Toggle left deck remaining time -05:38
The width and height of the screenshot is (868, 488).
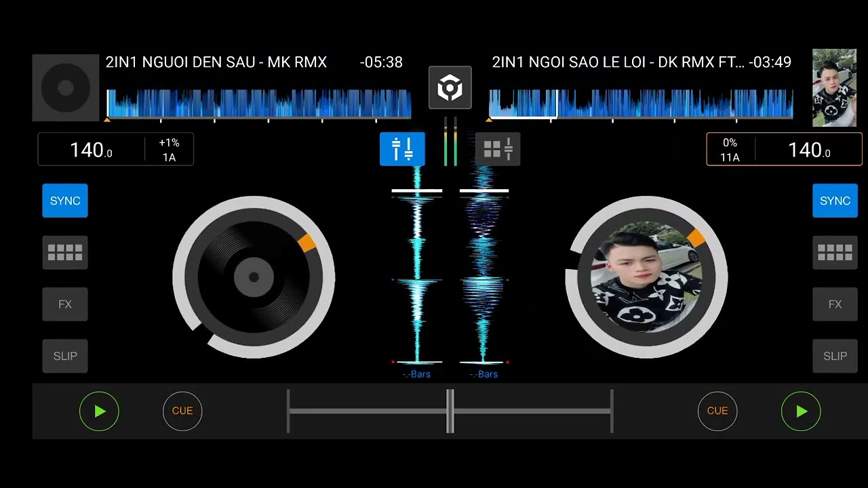tap(381, 62)
